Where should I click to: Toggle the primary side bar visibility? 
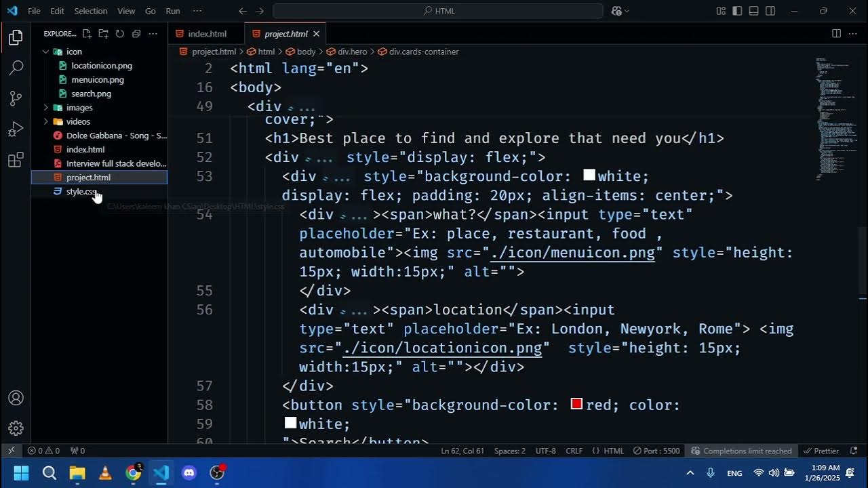click(x=737, y=11)
